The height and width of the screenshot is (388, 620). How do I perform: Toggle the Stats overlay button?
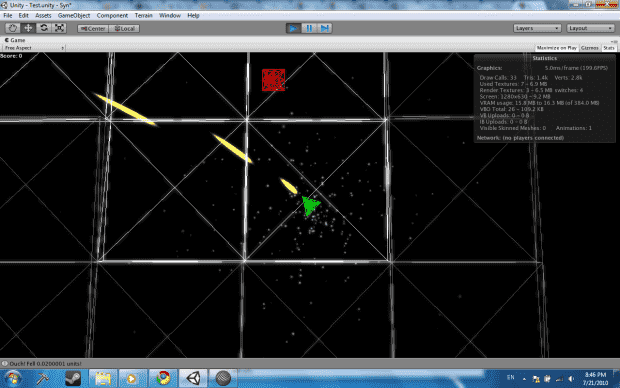pyautogui.click(x=609, y=48)
